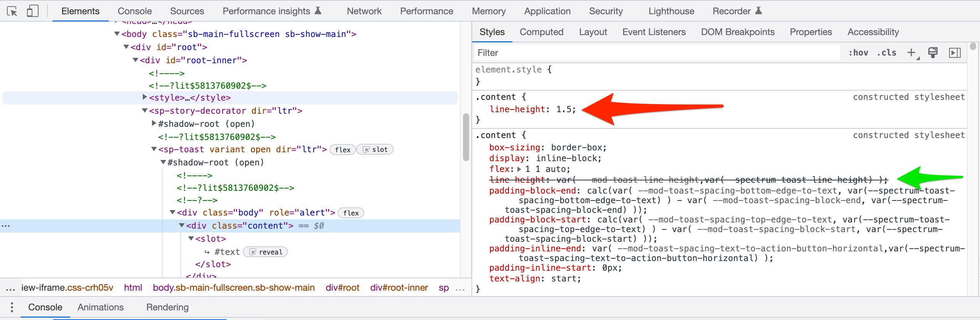Select the Console drawer tab

(x=45, y=307)
